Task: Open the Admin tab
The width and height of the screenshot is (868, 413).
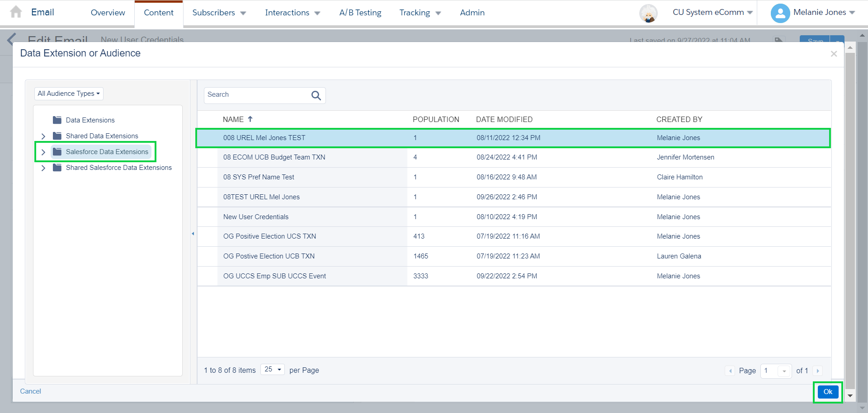Action: 472,13
